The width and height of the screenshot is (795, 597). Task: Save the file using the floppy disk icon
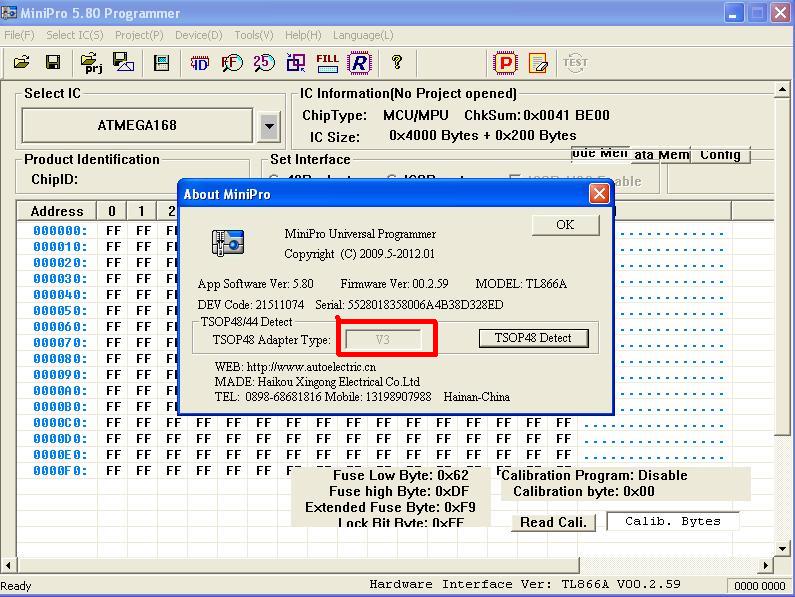coord(53,63)
